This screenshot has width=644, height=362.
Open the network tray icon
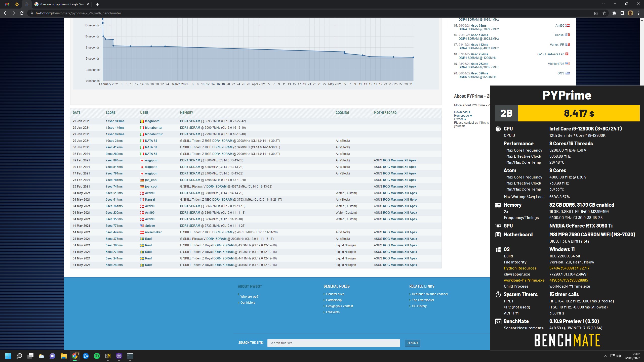[x=612, y=356]
